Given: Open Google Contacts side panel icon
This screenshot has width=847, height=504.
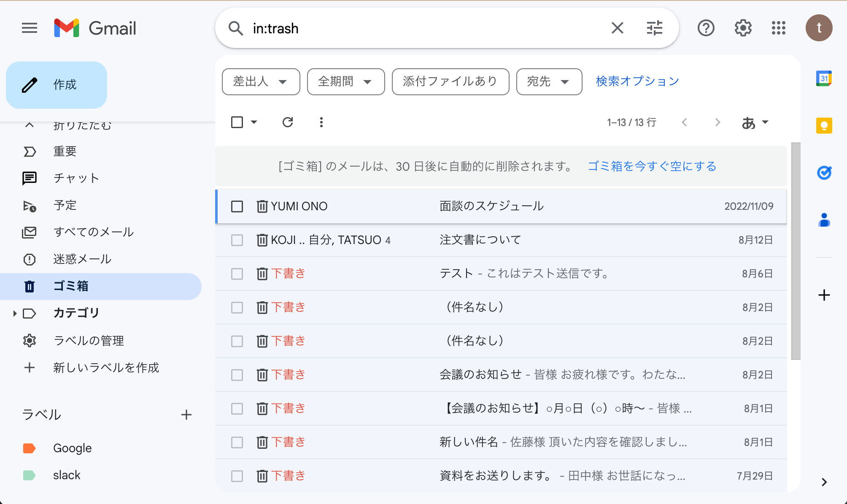Looking at the screenshot, I should (x=824, y=220).
